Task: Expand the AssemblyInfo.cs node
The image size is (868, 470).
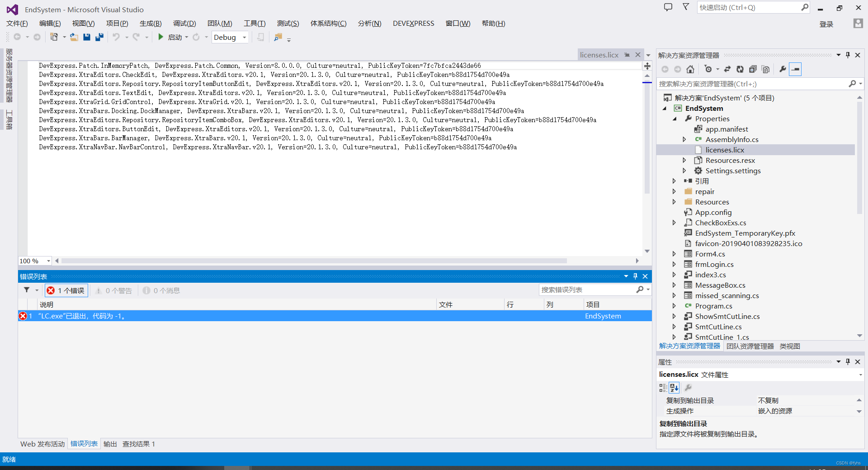Action: 684,139
